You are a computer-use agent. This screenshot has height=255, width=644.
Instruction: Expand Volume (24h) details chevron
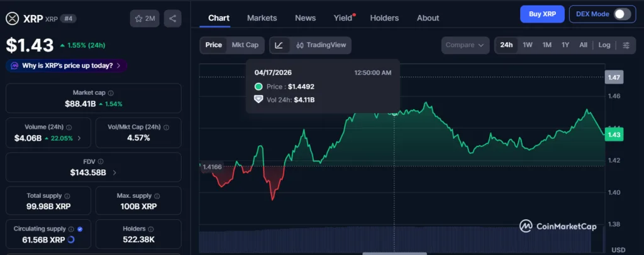79,138
